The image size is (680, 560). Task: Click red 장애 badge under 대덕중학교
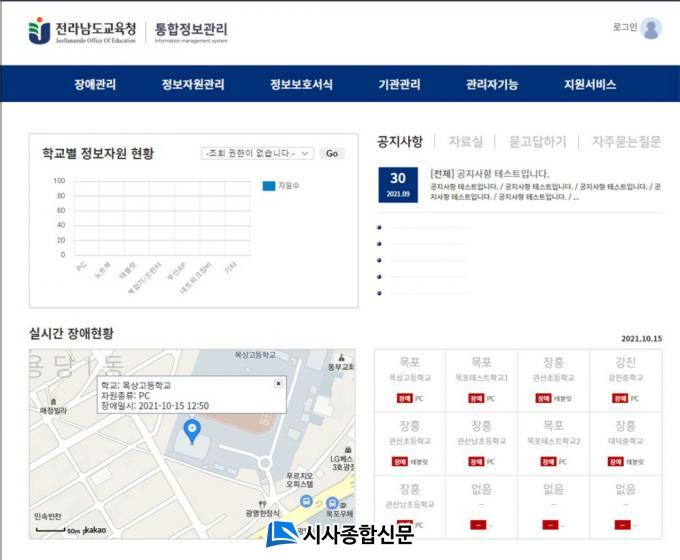(617, 461)
